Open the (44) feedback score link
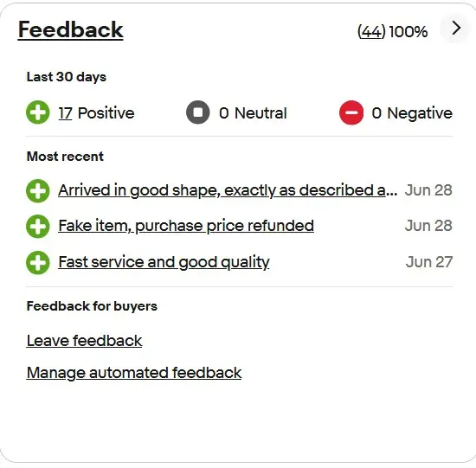 (371, 31)
